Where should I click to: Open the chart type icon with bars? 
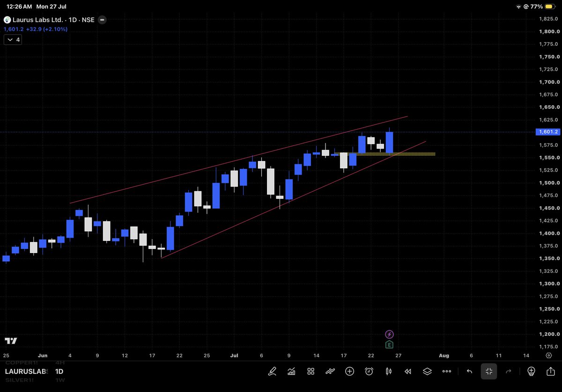click(291, 371)
